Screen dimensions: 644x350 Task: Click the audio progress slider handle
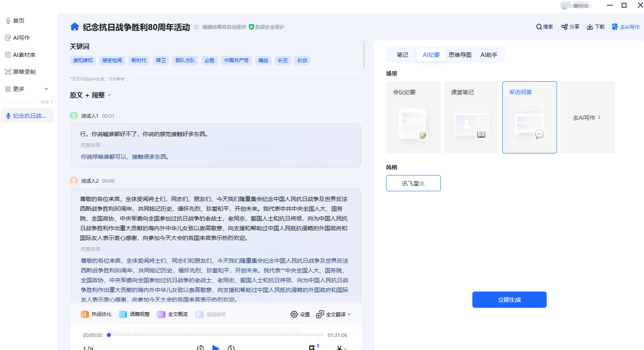coord(109,335)
